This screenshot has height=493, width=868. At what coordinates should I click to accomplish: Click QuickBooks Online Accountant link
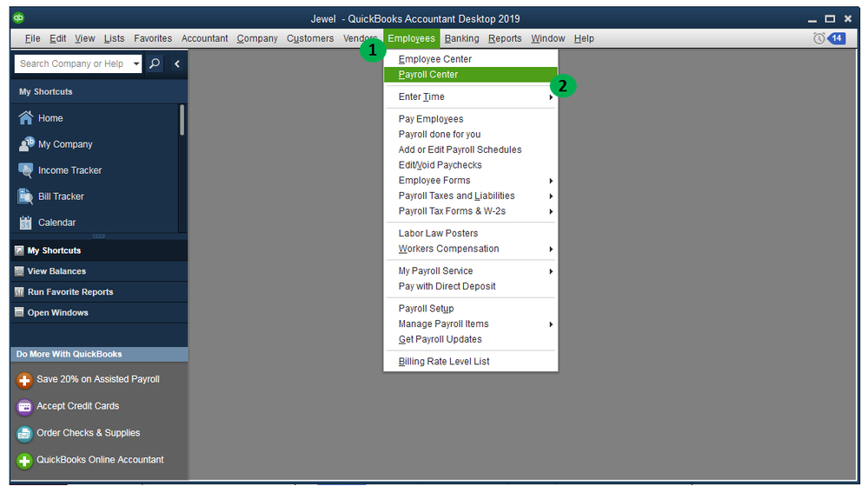[x=100, y=460]
